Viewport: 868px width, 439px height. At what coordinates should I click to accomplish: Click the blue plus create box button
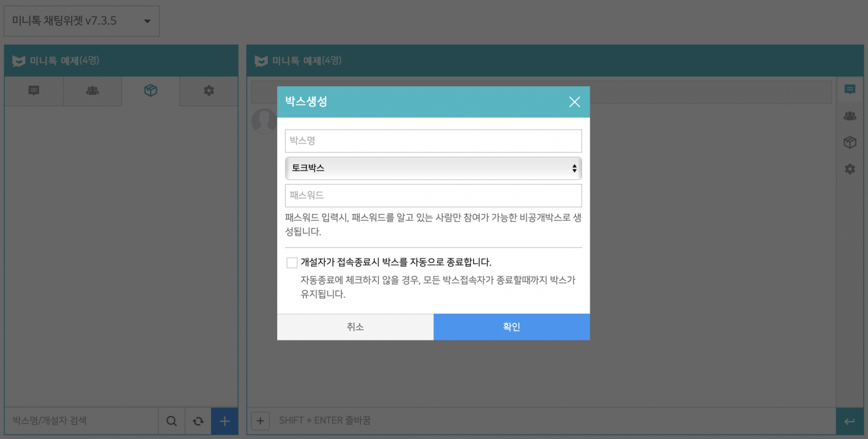pos(224,421)
